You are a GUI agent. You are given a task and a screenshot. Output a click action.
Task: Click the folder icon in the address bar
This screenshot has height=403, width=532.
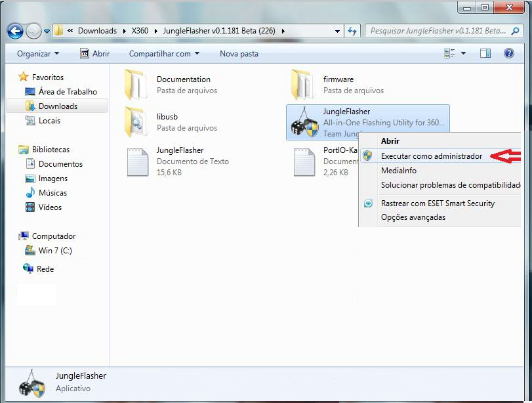tap(58, 31)
